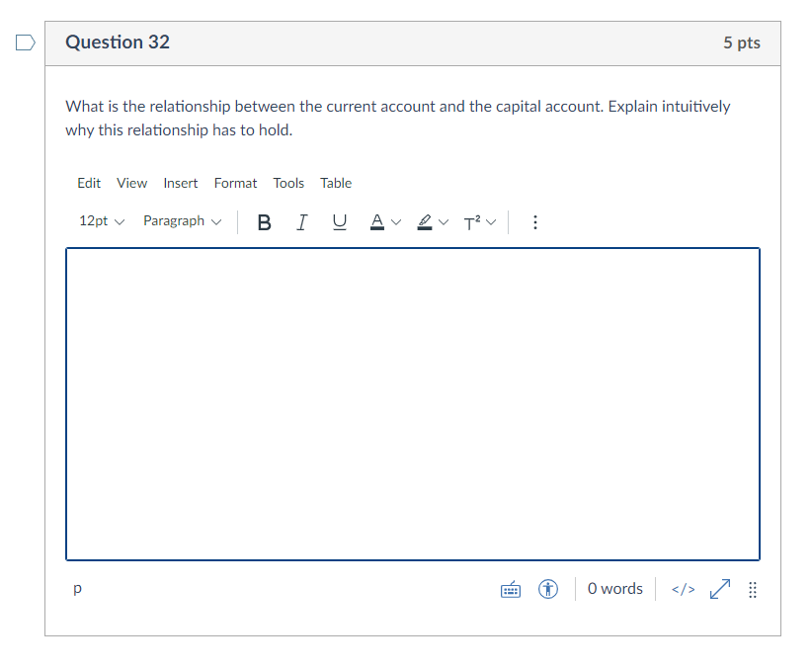Toggle bold formatting
This screenshot has width=812, height=670.
tap(264, 221)
